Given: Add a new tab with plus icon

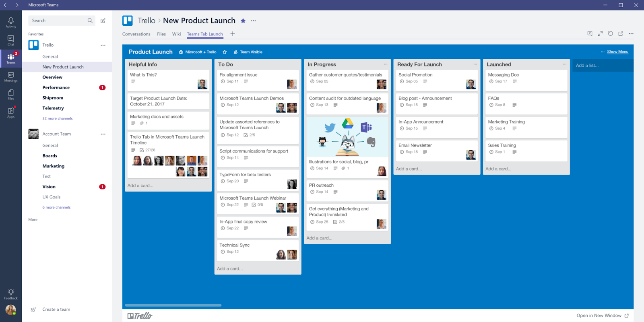Looking at the screenshot, I should tap(233, 34).
